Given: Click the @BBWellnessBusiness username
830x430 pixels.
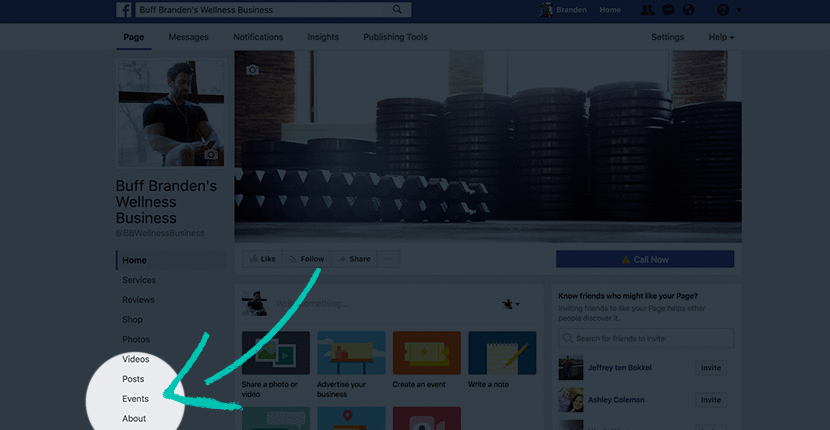Looking at the screenshot, I should (x=160, y=233).
